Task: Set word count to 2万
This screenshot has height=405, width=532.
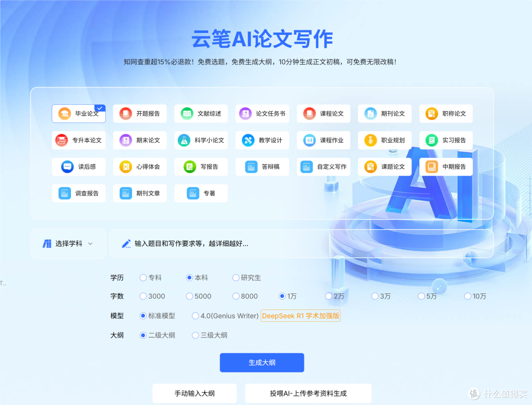Action: pos(329,296)
